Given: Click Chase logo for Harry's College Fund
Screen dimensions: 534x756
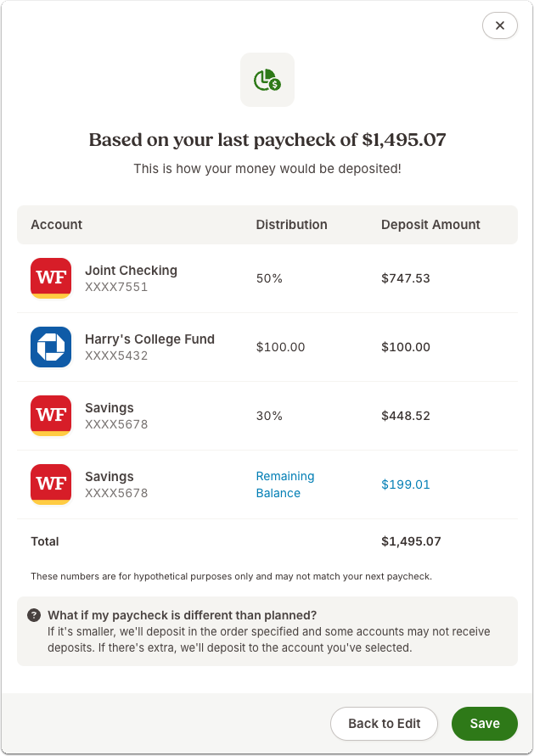Looking at the screenshot, I should point(51,347).
